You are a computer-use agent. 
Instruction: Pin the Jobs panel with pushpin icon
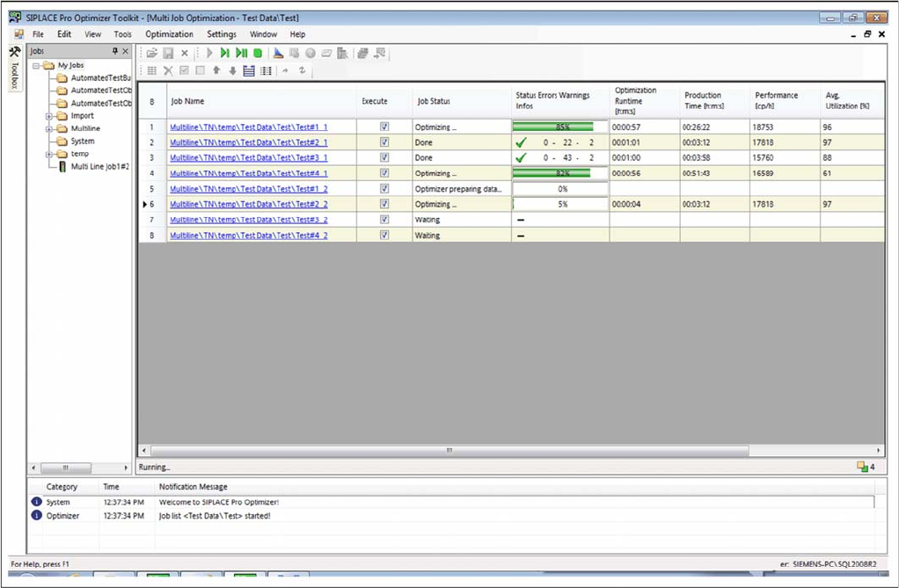(x=114, y=51)
